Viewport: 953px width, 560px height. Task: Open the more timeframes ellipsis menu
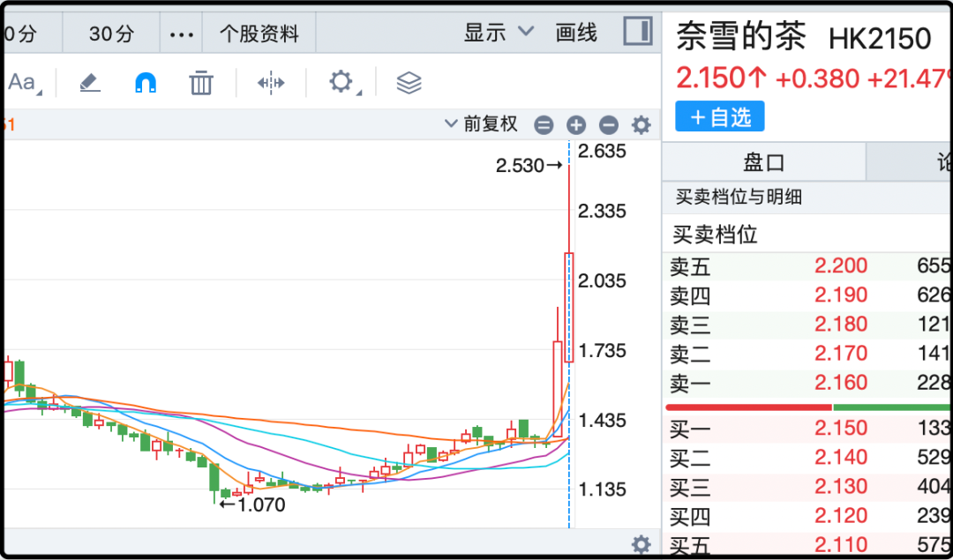(x=181, y=34)
